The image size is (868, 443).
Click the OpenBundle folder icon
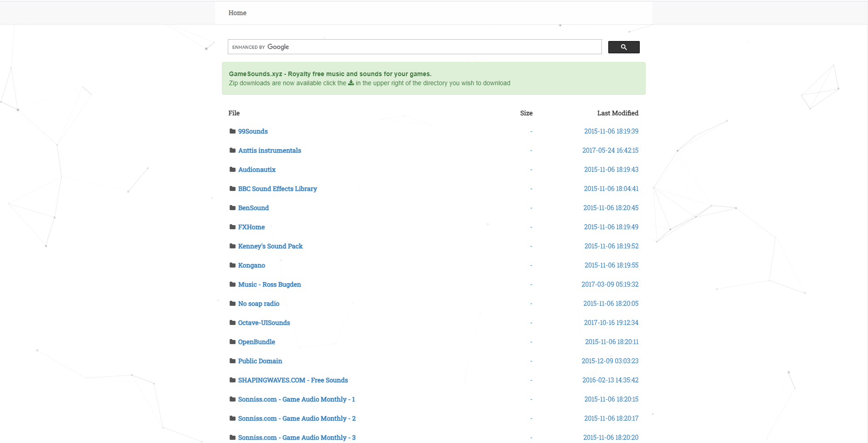[x=232, y=342]
